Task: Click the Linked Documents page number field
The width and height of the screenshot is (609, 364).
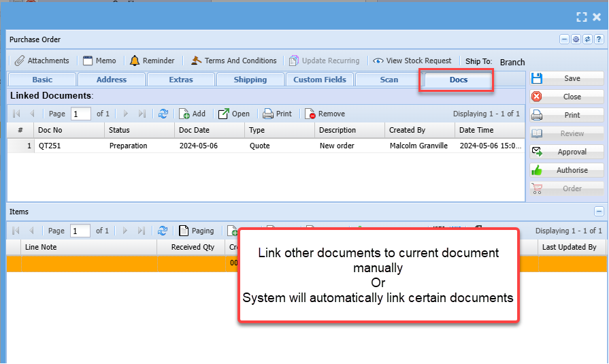Action: tap(80, 114)
